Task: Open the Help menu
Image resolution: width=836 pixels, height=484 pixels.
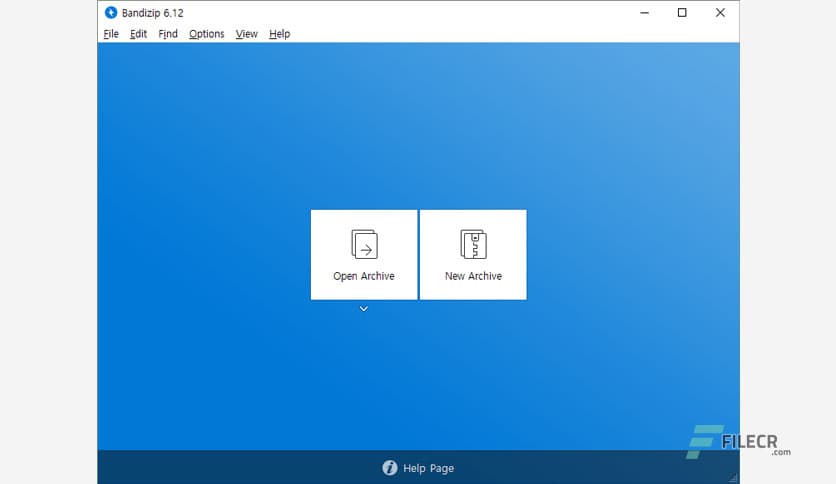Action: (279, 34)
